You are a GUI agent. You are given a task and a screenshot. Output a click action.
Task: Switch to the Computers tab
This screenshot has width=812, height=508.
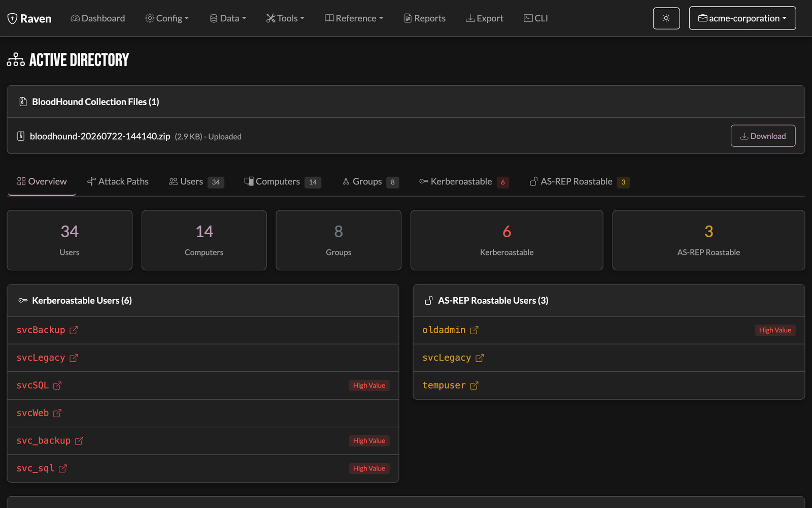click(x=283, y=182)
